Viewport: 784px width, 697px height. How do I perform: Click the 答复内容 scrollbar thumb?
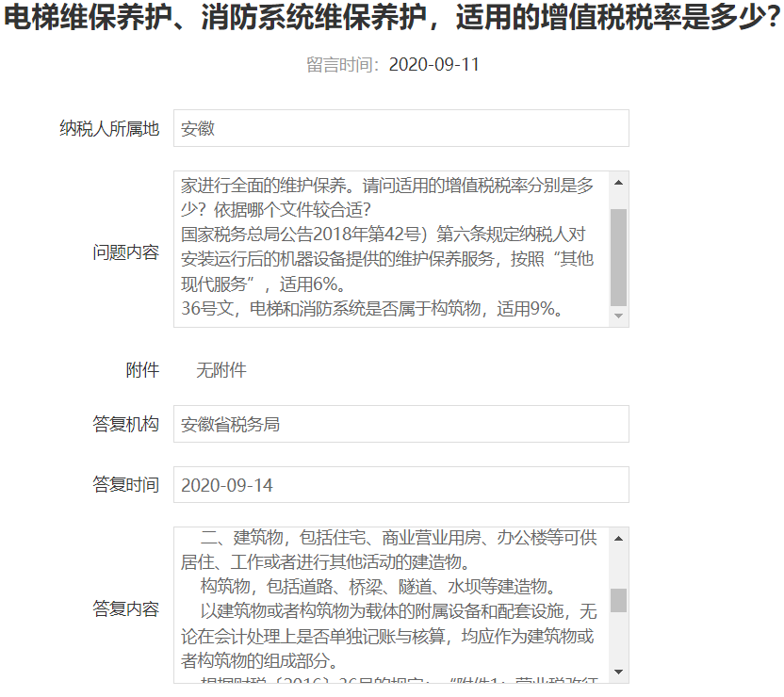(x=618, y=600)
